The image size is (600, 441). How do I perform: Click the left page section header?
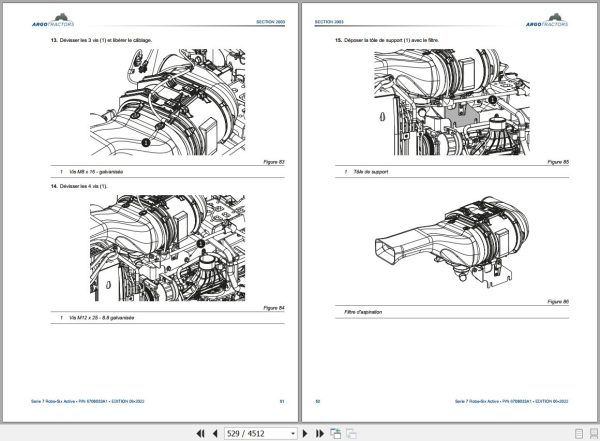[x=271, y=22]
